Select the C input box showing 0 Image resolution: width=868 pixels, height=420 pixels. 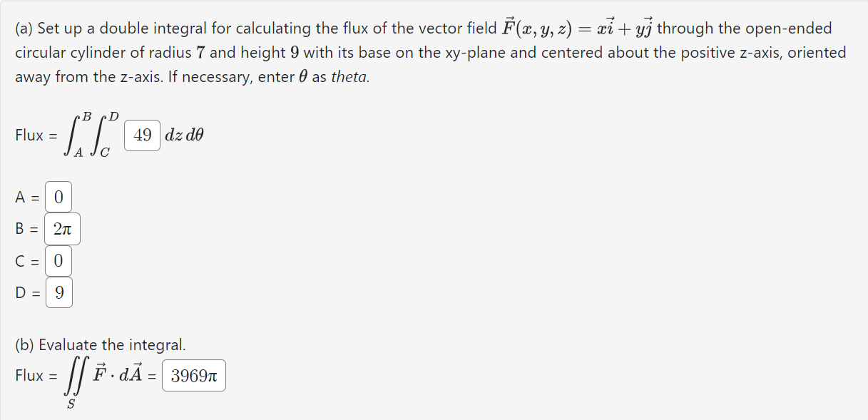coord(58,261)
